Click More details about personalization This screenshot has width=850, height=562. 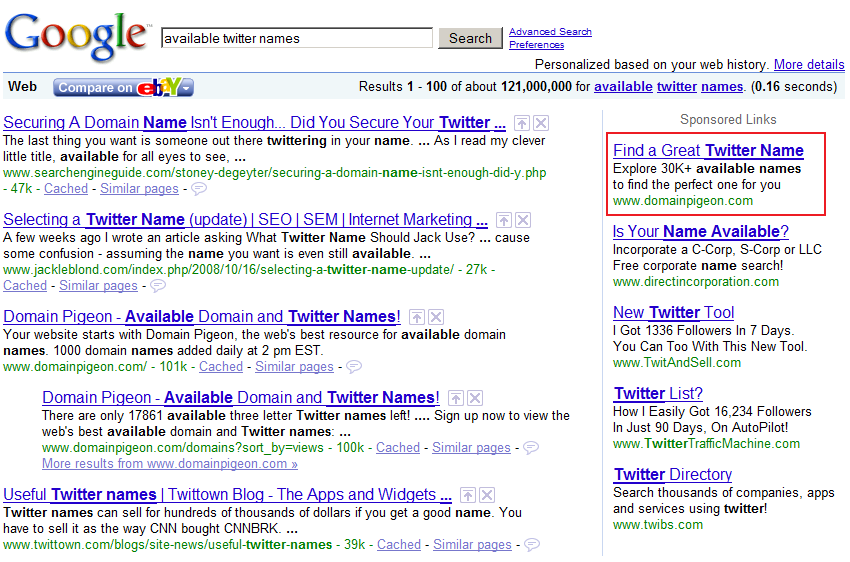tap(808, 65)
